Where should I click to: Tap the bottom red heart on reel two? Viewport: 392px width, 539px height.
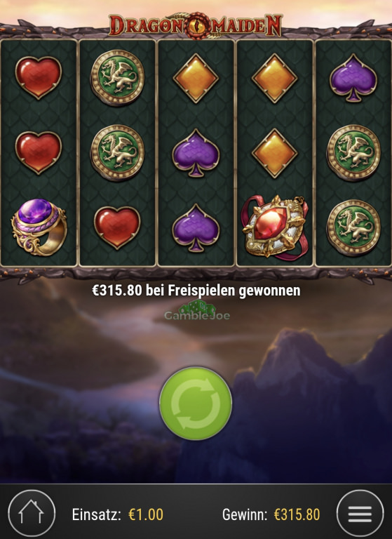click(x=117, y=227)
